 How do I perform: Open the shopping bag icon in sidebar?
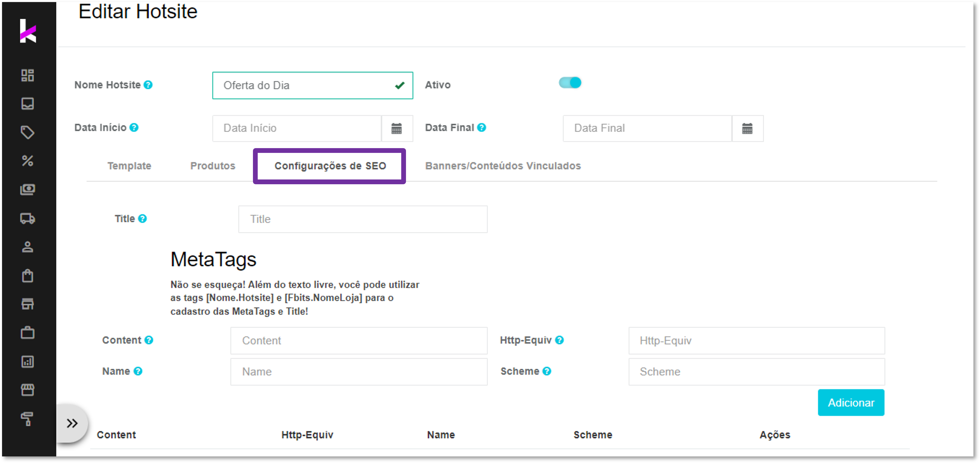pyautogui.click(x=28, y=276)
